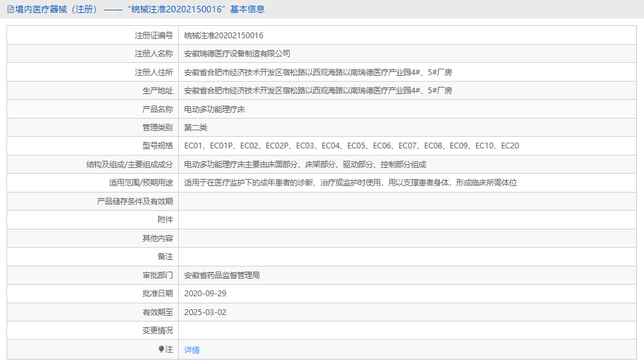
Task: Click product name 电动多功能理疗床
Action: tap(214, 110)
